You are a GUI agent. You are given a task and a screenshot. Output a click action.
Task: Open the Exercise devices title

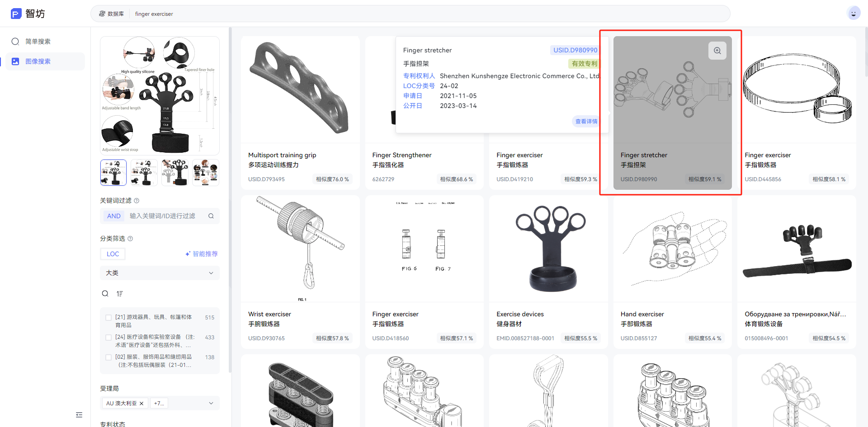520,314
